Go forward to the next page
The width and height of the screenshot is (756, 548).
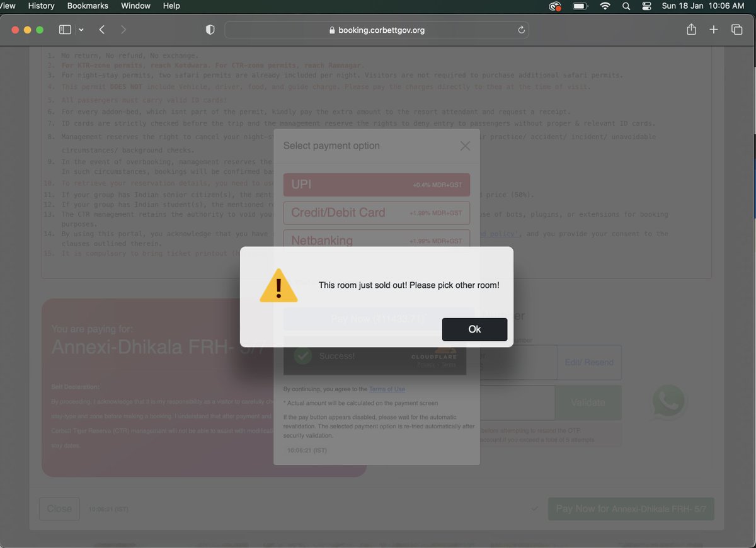pyautogui.click(x=123, y=30)
